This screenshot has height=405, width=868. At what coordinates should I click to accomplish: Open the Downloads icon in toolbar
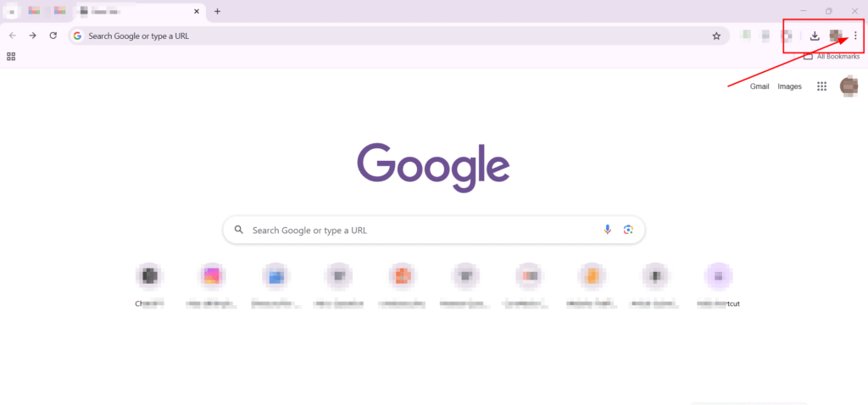pos(815,36)
